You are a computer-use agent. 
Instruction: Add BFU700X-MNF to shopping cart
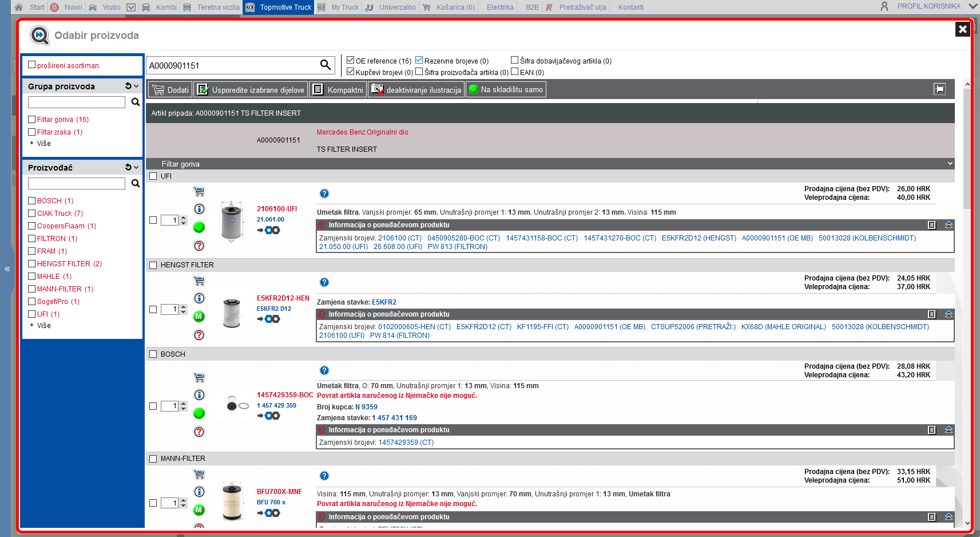click(x=199, y=475)
